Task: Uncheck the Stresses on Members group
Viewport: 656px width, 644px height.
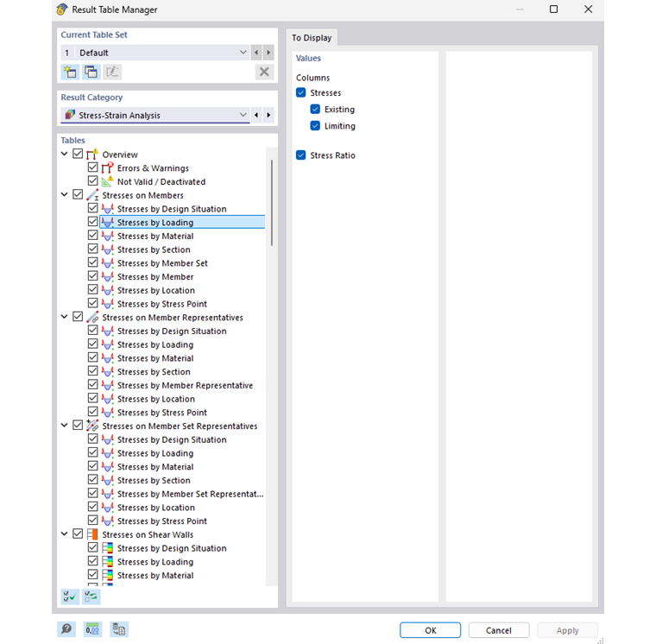Action: 78,194
